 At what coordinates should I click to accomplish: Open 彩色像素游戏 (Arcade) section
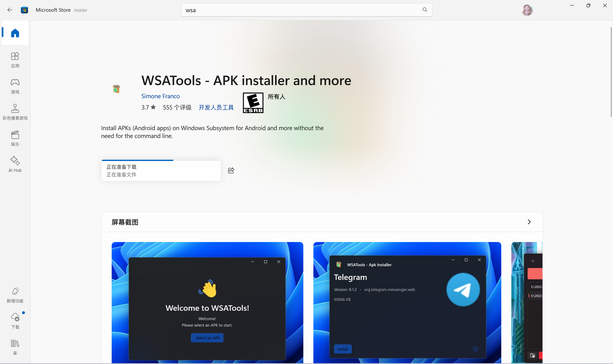pos(15,112)
